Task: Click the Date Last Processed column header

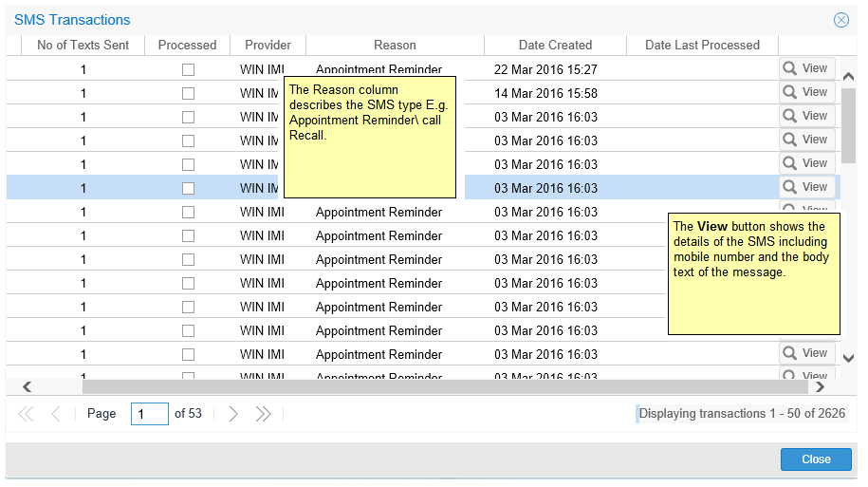Action: point(702,45)
